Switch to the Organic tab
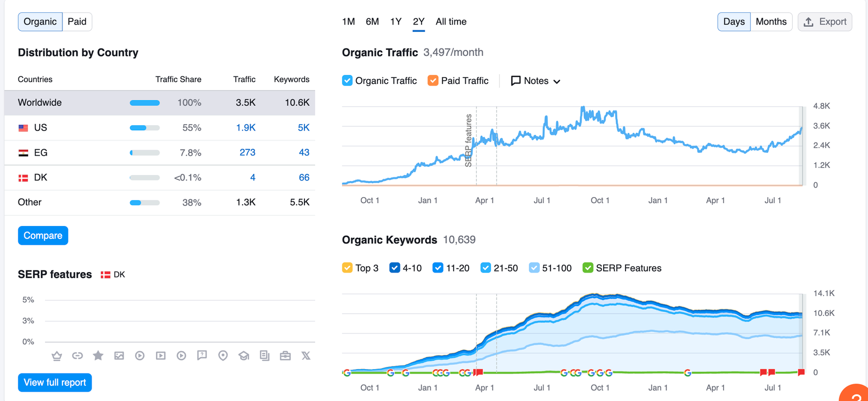This screenshot has height=401, width=868. point(40,22)
